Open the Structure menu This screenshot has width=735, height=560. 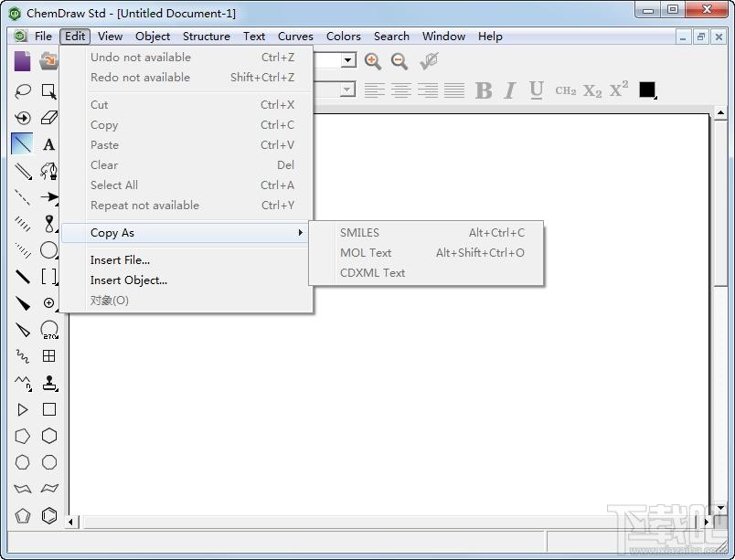pyautogui.click(x=207, y=36)
